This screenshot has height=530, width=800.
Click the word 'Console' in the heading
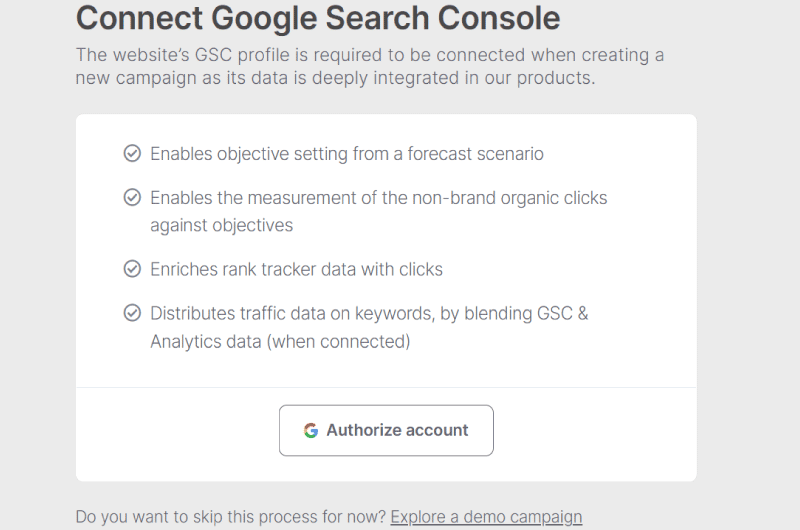pyautogui.click(x=499, y=18)
